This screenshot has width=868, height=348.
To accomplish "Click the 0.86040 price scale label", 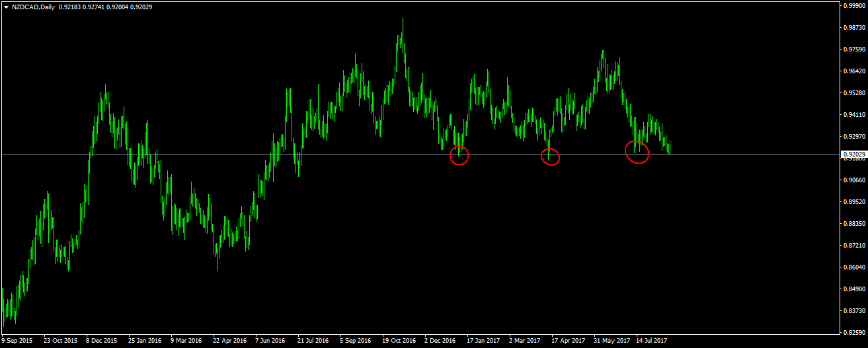I will click(854, 267).
